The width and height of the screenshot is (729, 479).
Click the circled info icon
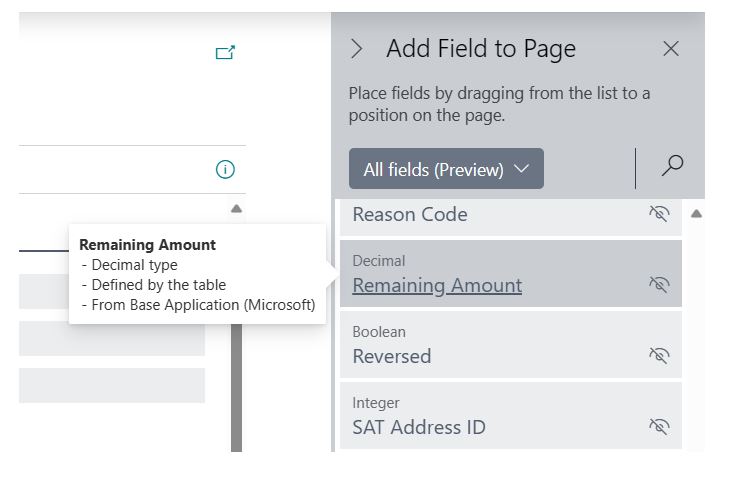click(225, 170)
